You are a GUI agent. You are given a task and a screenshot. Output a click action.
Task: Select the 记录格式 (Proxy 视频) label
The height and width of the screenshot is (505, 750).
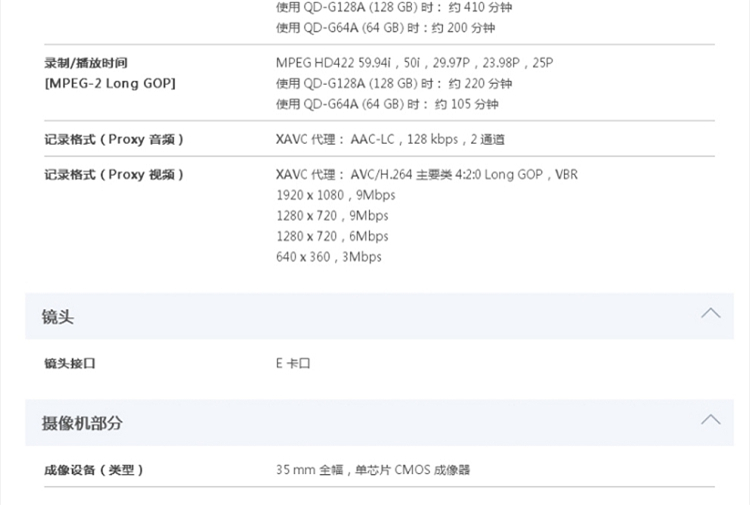pyautogui.click(x=114, y=175)
